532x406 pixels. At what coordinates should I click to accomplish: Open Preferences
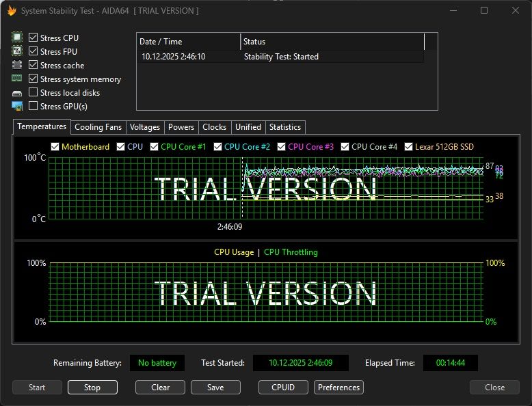(338, 388)
